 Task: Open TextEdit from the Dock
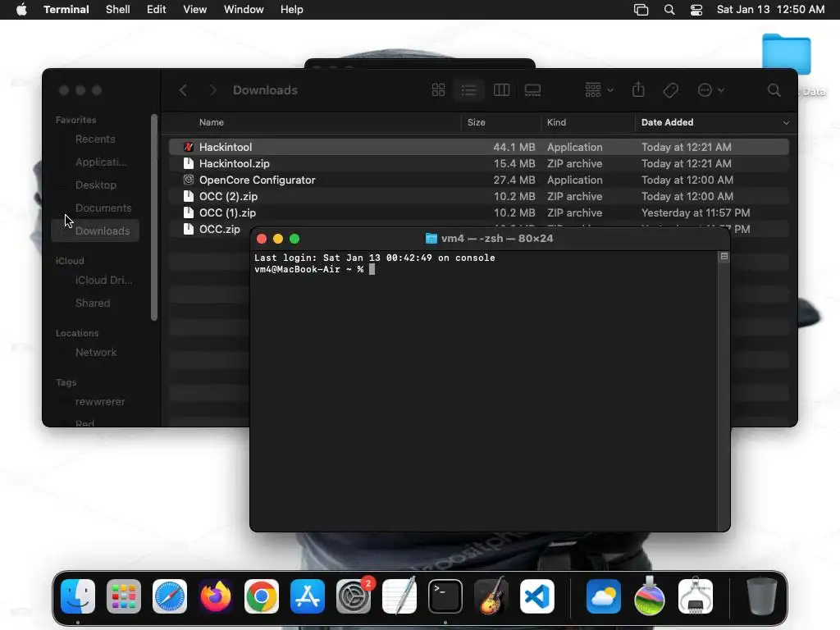click(399, 596)
